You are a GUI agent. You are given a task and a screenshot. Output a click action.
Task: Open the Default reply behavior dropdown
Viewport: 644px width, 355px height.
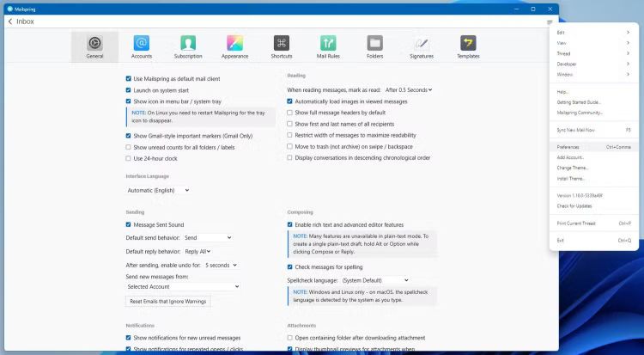pyautogui.click(x=197, y=251)
